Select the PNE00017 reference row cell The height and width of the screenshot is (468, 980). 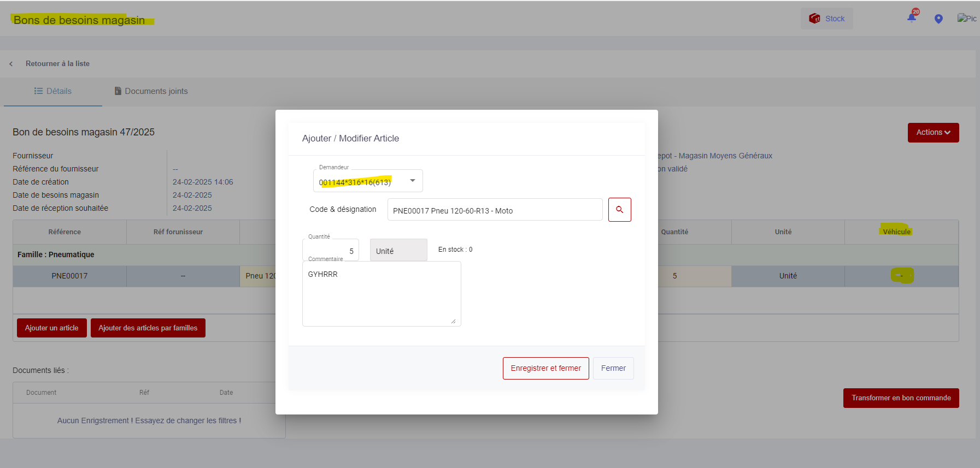pos(69,276)
